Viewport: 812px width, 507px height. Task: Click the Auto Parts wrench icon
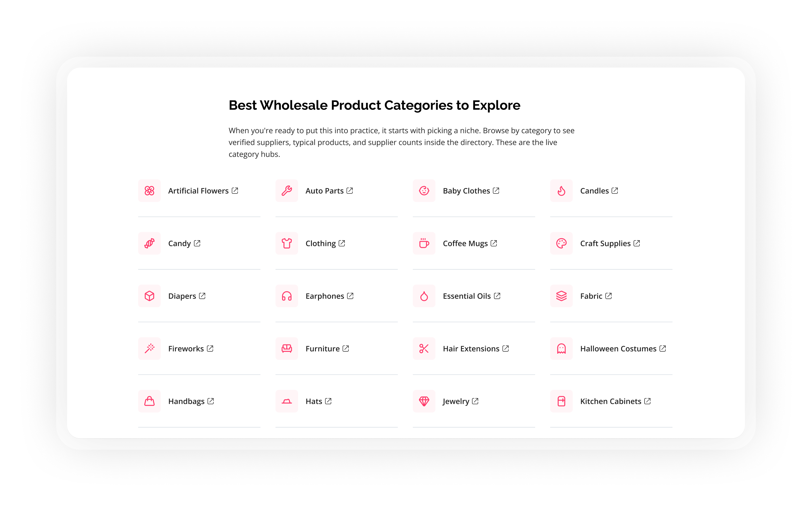pos(286,191)
